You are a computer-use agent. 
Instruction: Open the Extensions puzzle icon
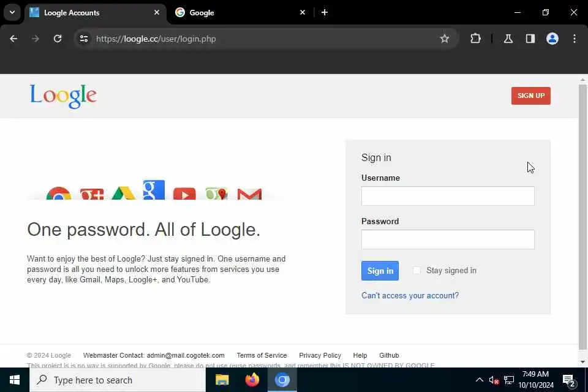coord(475,39)
